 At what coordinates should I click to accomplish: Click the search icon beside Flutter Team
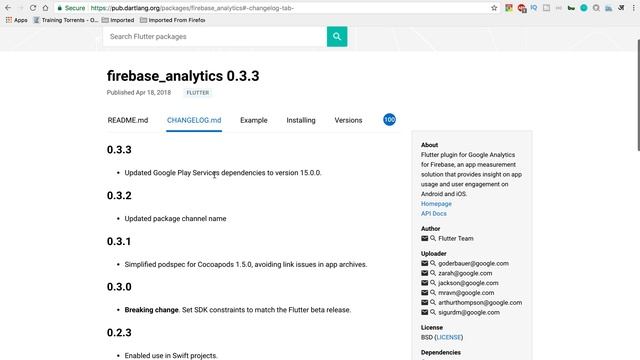pos(433,238)
